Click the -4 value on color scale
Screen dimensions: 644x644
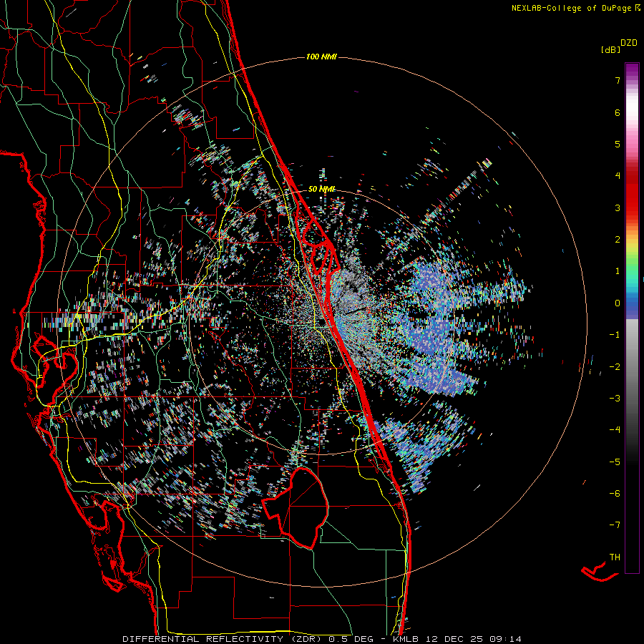[x=615, y=429]
